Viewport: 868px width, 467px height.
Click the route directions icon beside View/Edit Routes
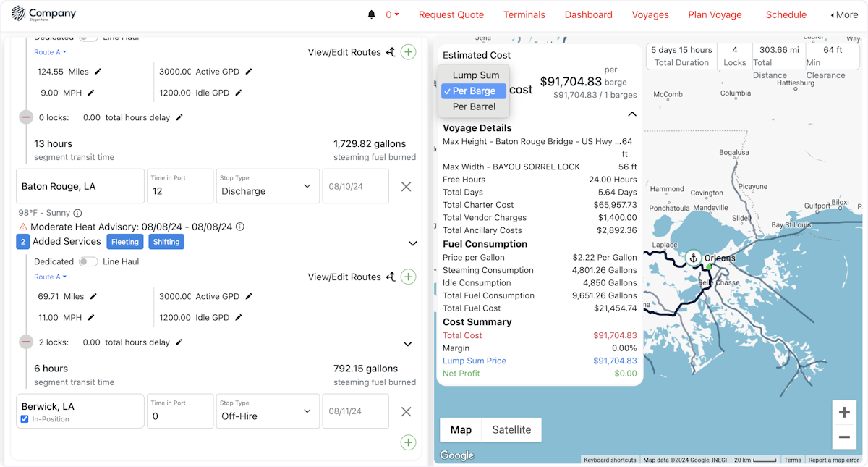point(391,52)
